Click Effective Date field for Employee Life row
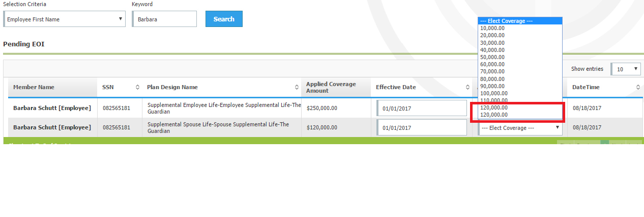644x217 pixels. coord(422,108)
